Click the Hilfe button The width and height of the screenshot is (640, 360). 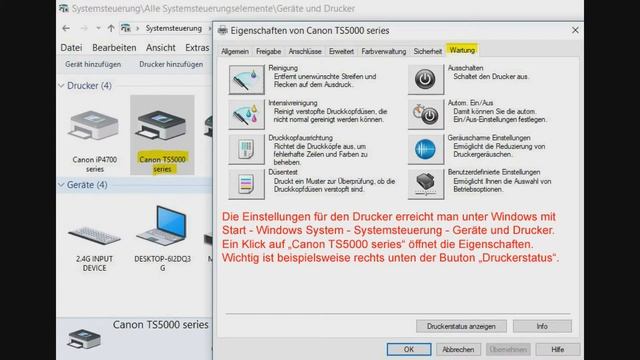(558, 349)
